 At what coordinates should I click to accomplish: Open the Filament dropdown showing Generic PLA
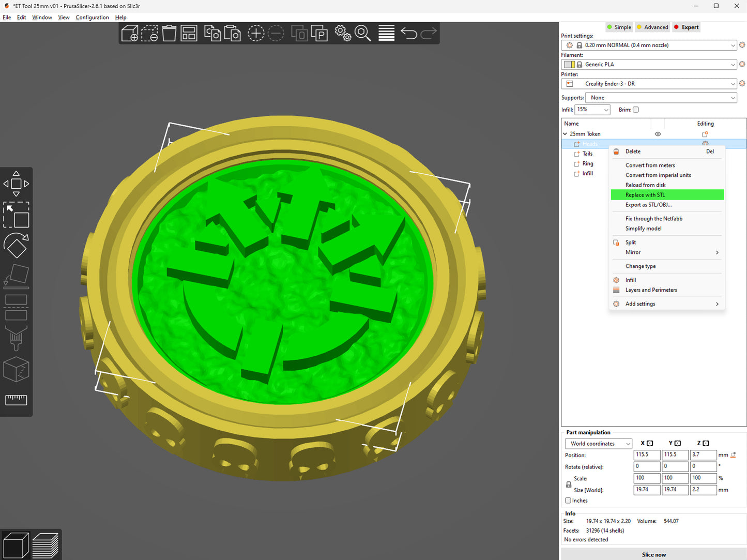point(649,64)
